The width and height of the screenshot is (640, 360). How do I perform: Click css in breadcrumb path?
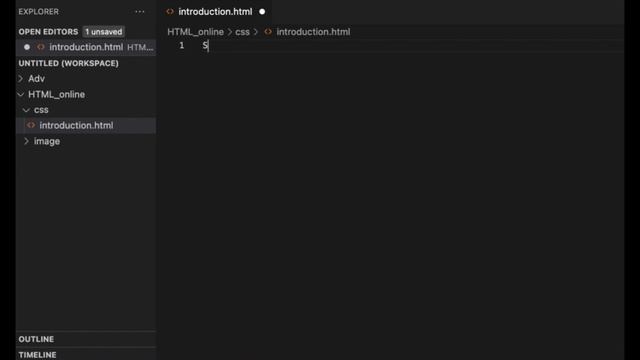[x=242, y=32]
